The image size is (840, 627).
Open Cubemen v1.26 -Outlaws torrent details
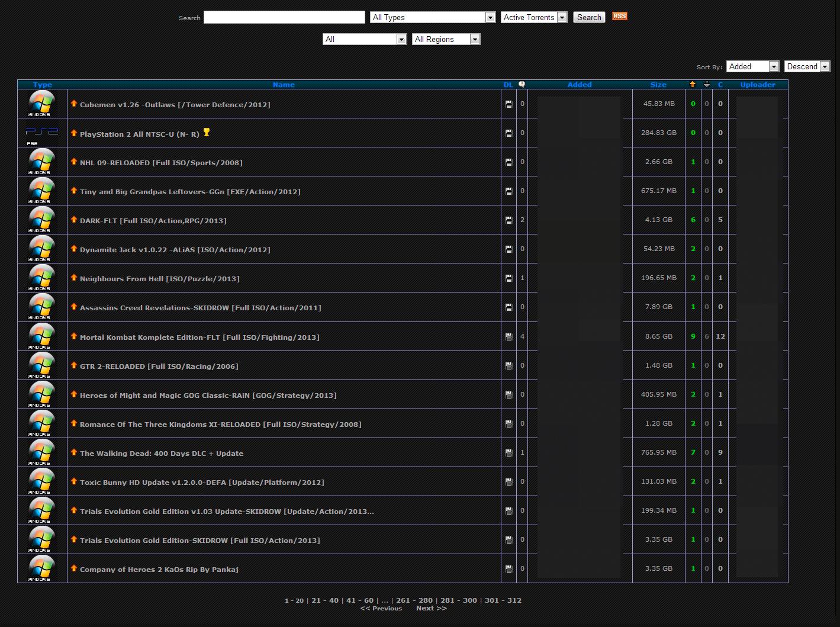click(x=175, y=105)
